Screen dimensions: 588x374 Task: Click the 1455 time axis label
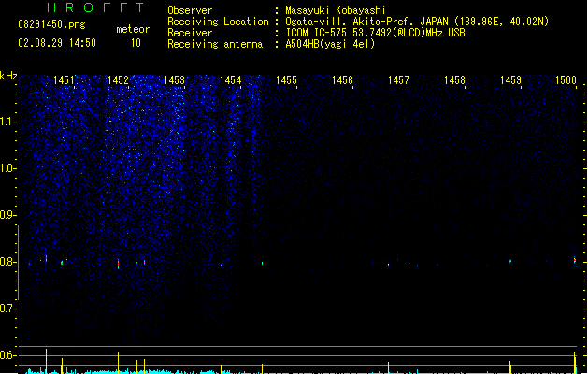pyautogui.click(x=286, y=80)
